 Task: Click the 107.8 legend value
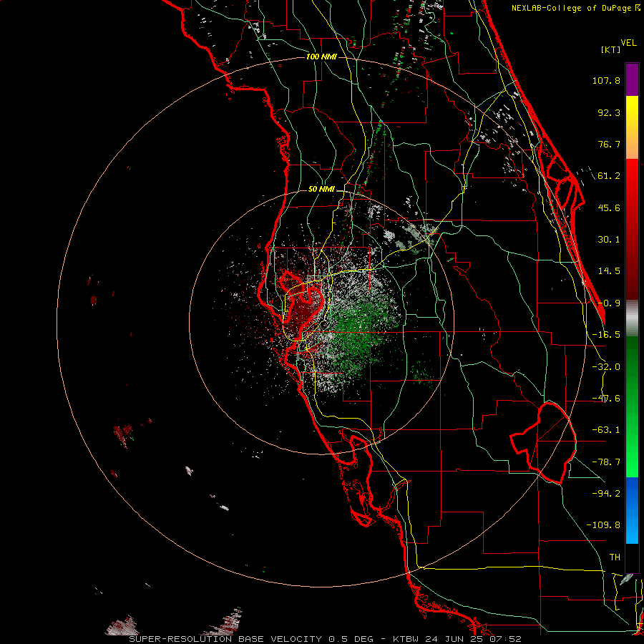606,80
